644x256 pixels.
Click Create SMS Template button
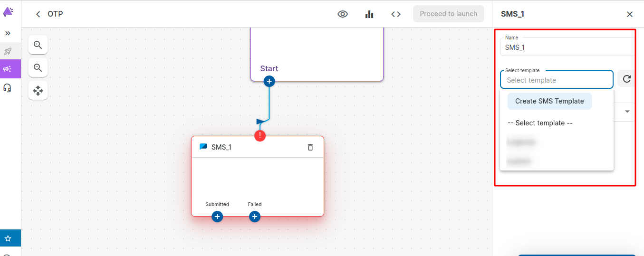(549, 101)
